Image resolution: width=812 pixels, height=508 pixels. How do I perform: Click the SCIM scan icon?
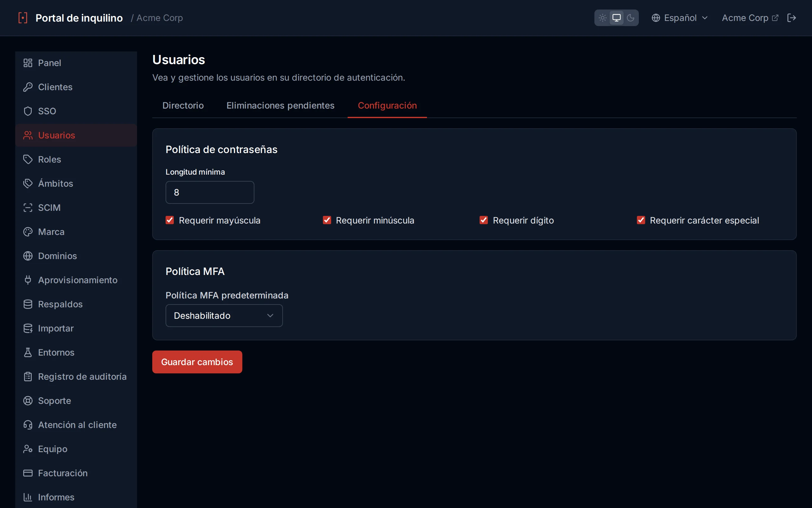(28, 208)
